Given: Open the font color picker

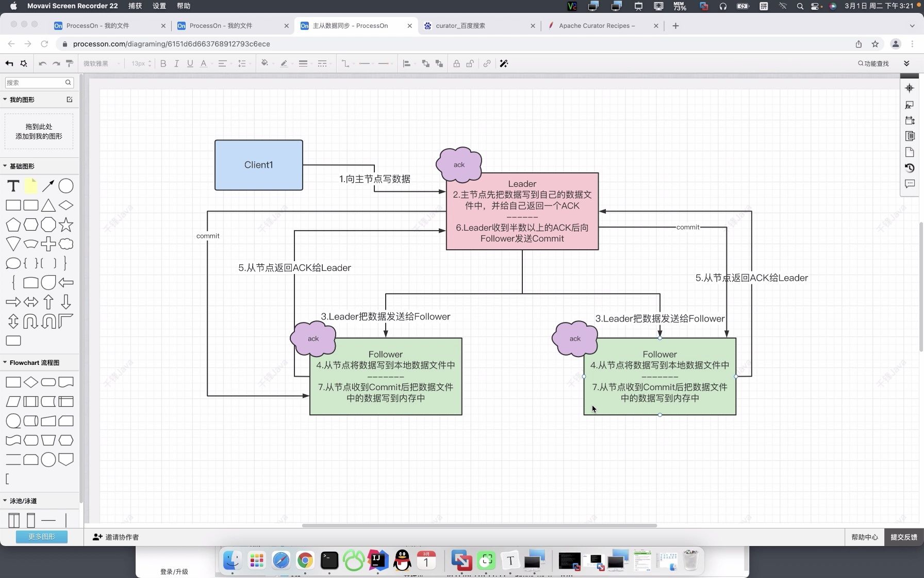Looking at the screenshot, I should click(x=204, y=63).
